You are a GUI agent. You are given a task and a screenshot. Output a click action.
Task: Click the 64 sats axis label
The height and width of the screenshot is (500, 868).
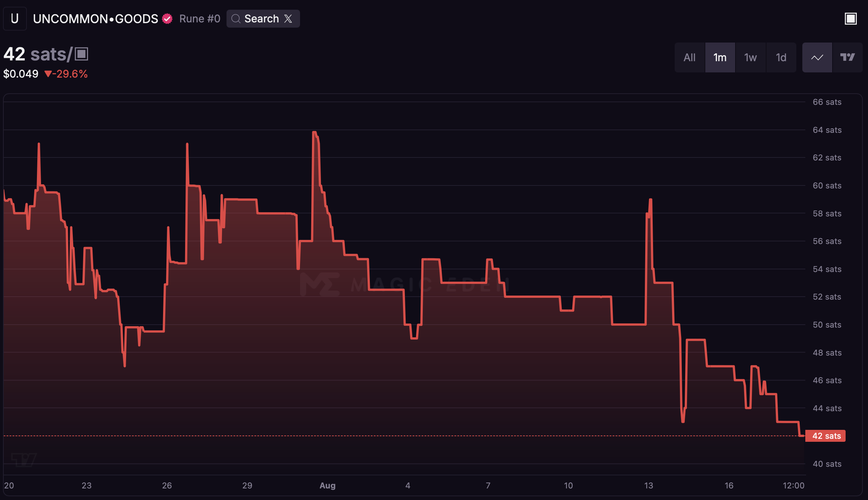tap(827, 130)
